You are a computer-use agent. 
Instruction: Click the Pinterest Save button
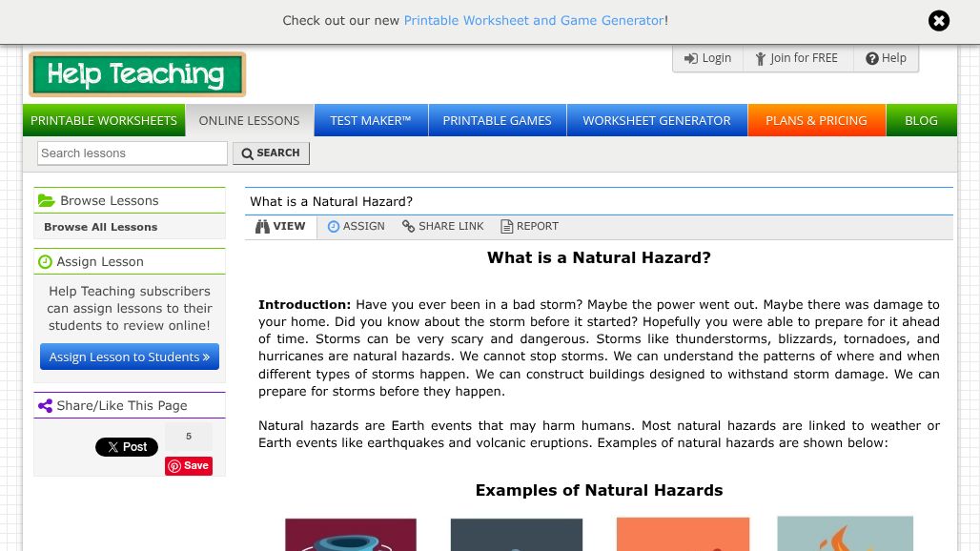[188, 465]
